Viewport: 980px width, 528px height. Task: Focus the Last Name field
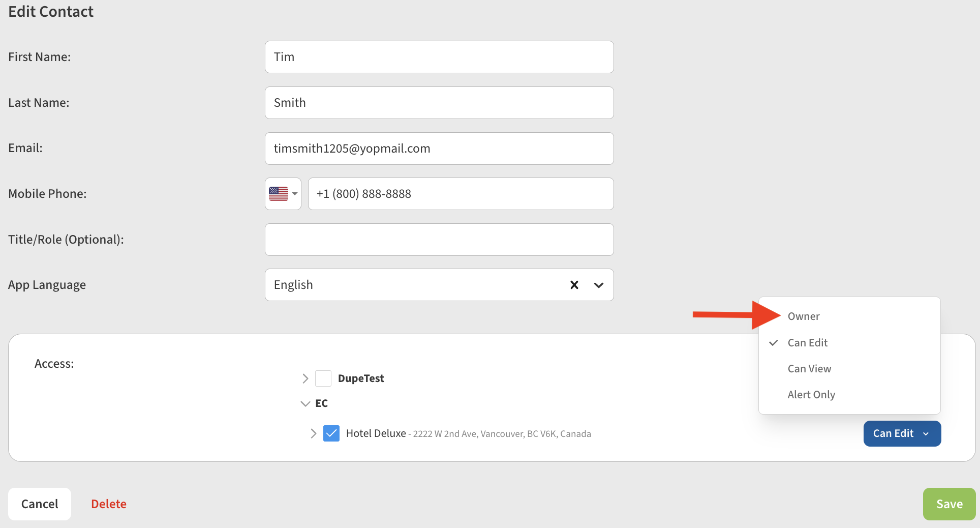pos(439,103)
